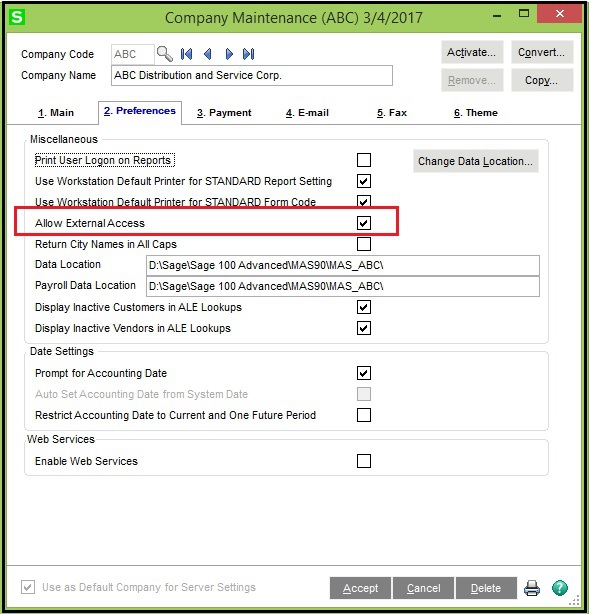
Task: Click the Data Location path field
Action: [343, 265]
